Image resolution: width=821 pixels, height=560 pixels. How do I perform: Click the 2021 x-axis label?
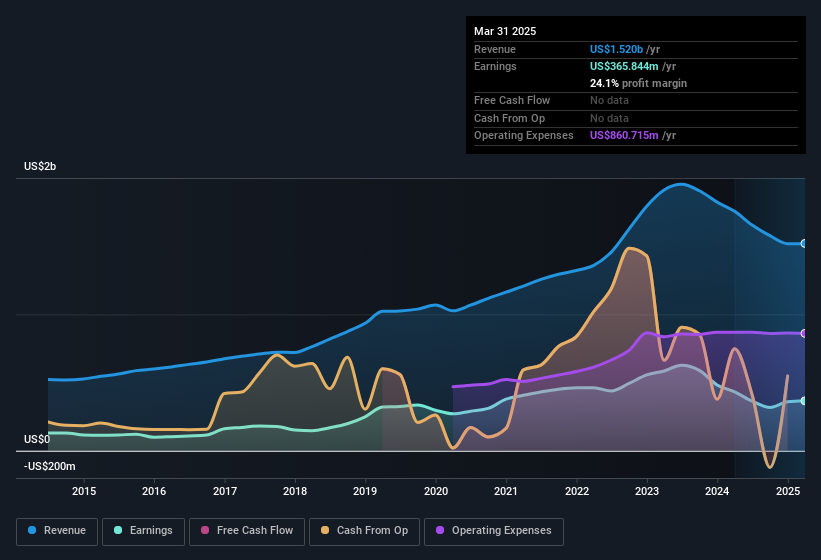[506, 491]
